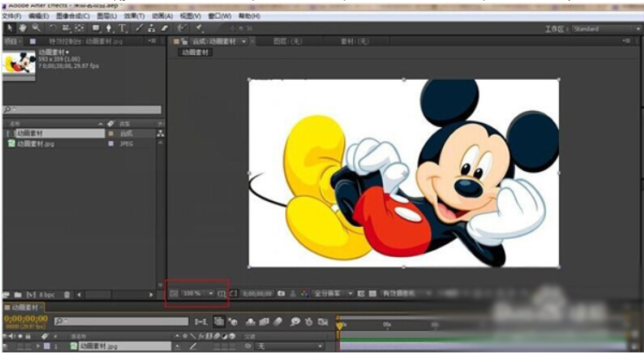The width and height of the screenshot is (644, 355).
Task: Open the 文件(F) menu
Action: pos(11,16)
